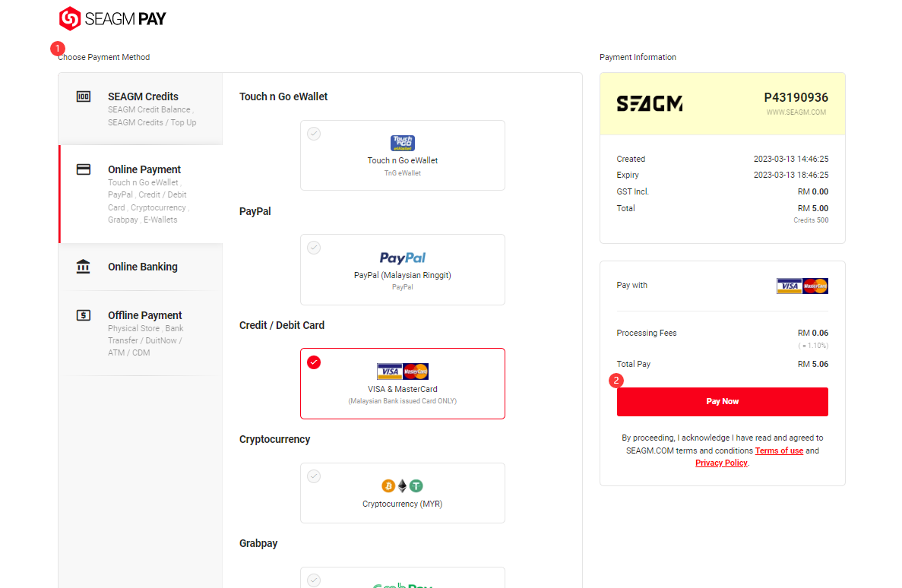Click the VISA MasterCard logo beside Pay with
Image resolution: width=902 pixels, height=588 pixels.
802,286
